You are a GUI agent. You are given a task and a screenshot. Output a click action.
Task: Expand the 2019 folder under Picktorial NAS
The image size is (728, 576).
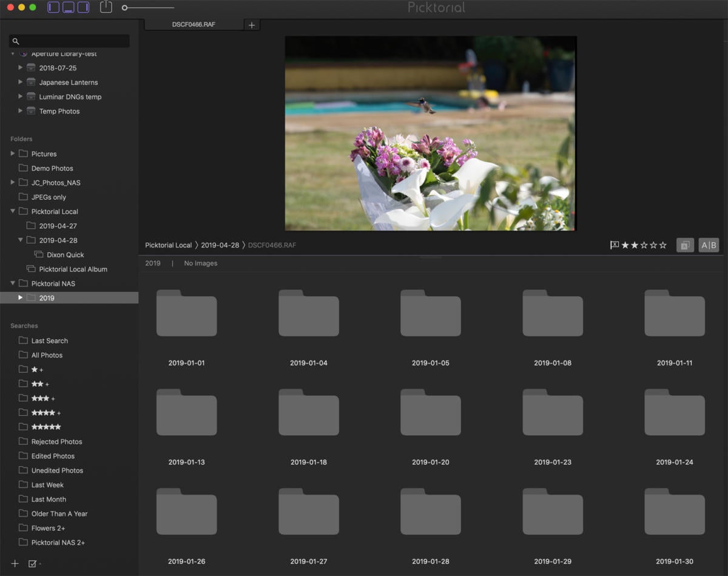click(21, 298)
